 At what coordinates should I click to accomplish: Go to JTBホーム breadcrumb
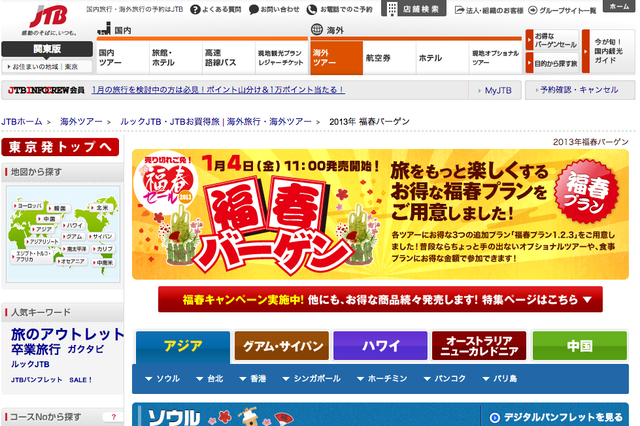pyautogui.click(x=22, y=122)
